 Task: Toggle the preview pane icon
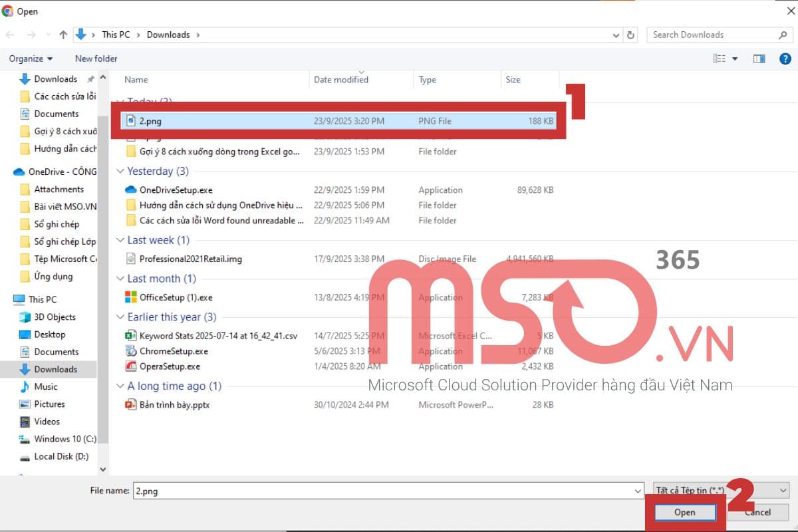pyautogui.click(x=759, y=59)
